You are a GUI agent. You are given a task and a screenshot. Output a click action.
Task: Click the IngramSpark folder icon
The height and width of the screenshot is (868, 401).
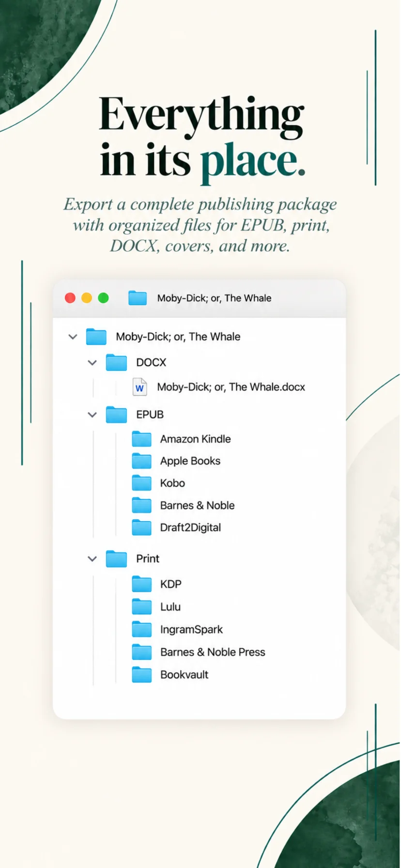click(142, 629)
